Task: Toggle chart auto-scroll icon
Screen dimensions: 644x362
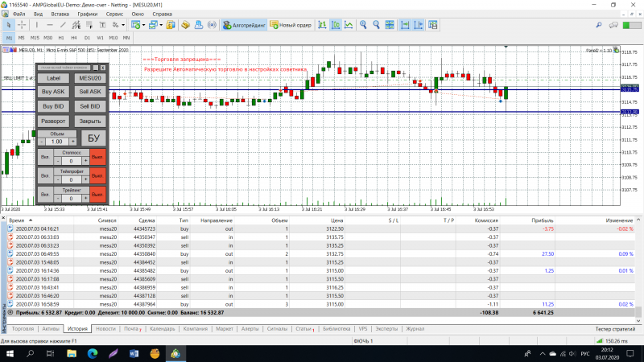Action: point(405,25)
